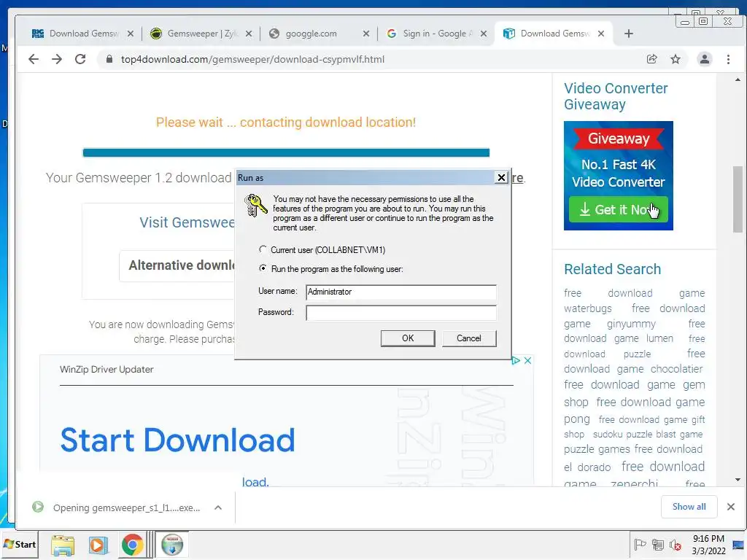
Task: Open the Start menu
Action: [x=20, y=544]
